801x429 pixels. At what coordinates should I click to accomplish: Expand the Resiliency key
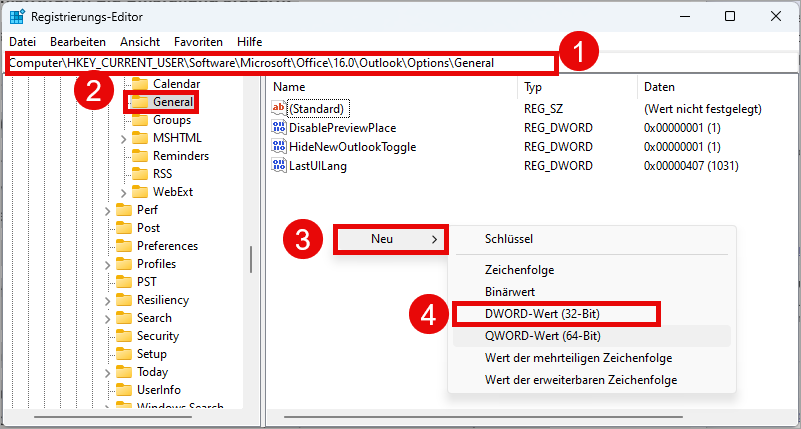pyautogui.click(x=107, y=300)
